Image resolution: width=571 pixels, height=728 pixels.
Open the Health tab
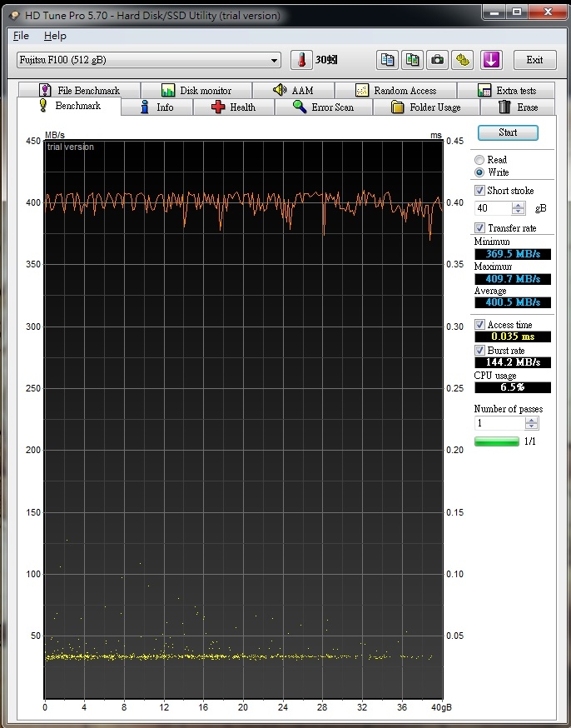pyautogui.click(x=233, y=107)
